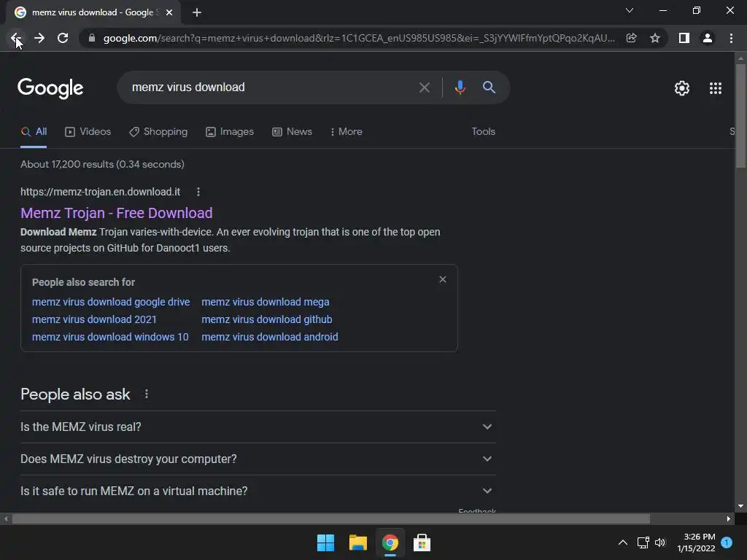Image resolution: width=747 pixels, height=560 pixels.
Task: Reload the page with the refresh icon
Action: (63, 38)
